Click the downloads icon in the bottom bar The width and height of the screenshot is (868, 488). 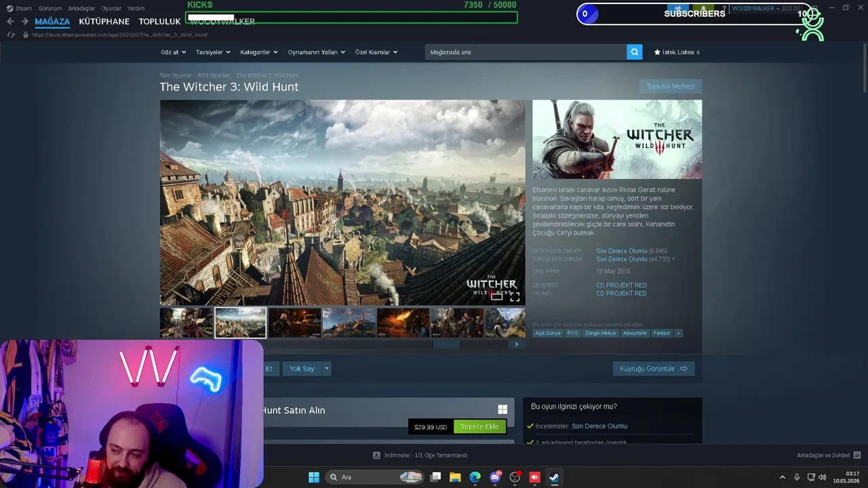point(376,455)
